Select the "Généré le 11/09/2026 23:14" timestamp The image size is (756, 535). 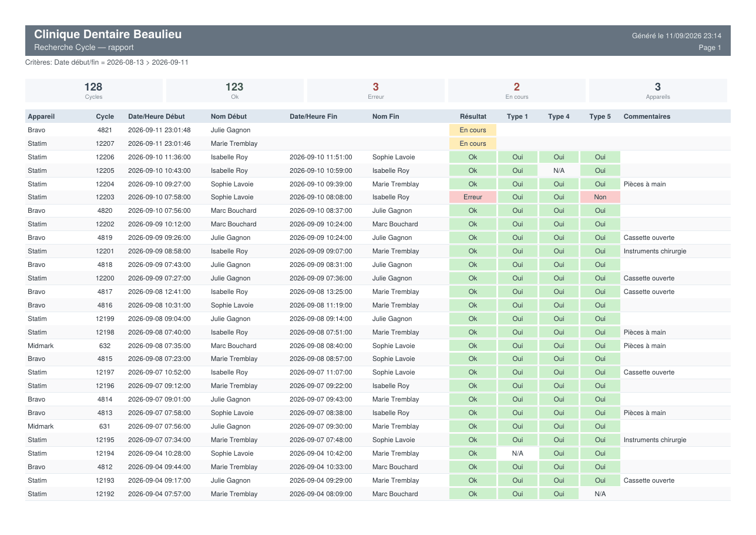pos(677,36)
